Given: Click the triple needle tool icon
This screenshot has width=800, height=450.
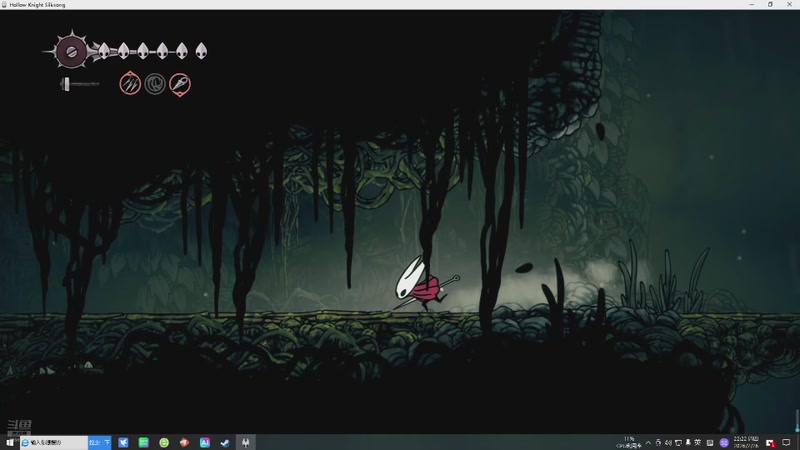Looking at the screenshot, I should tap(130, 83).
